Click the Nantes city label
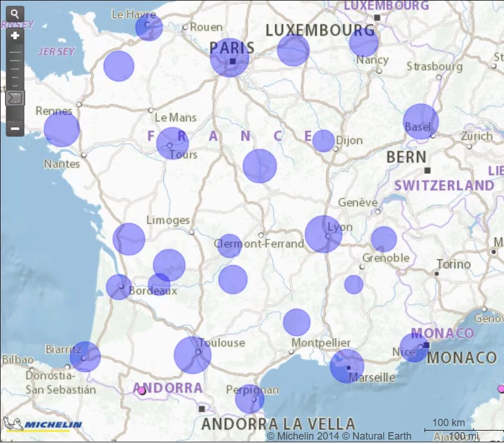 (62, 164)
